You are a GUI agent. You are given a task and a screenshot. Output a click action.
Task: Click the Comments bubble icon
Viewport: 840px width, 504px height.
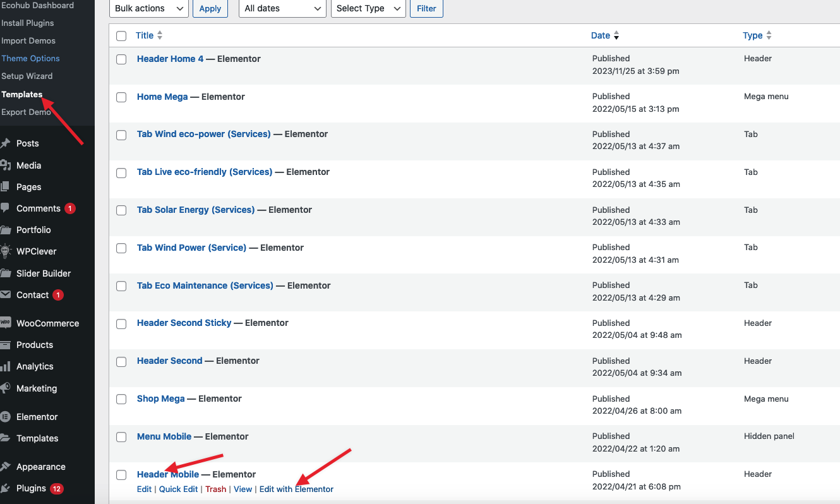click(6, 208)
